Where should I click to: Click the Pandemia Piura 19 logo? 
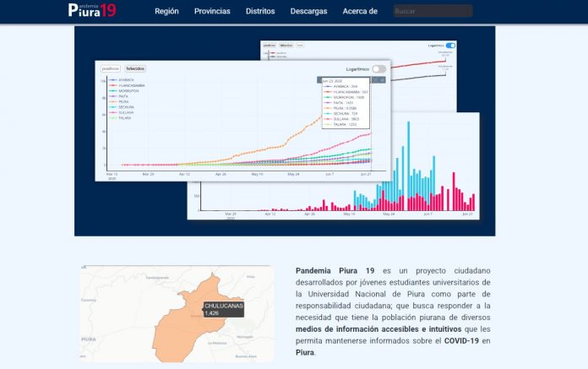click(x=92, y=11)
